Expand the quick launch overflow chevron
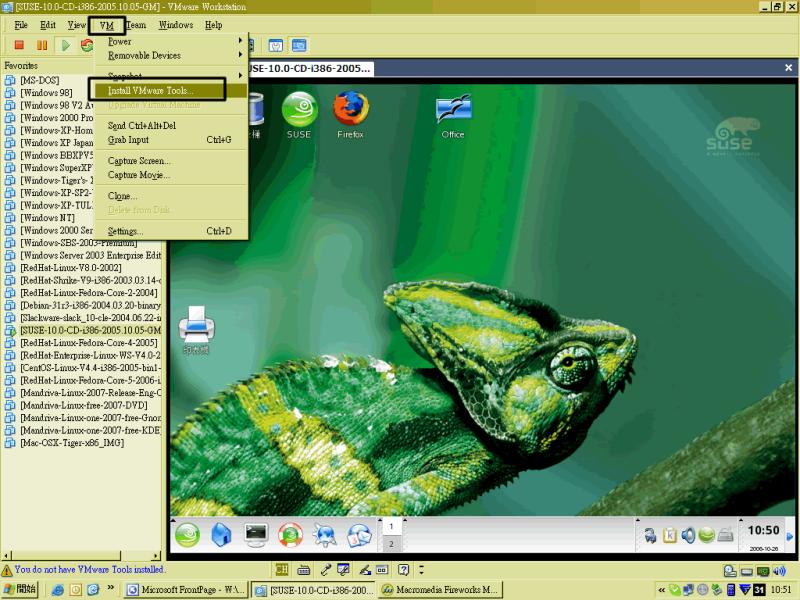The width and height of the screenshot is (800, 600). (x=111, y=588)
